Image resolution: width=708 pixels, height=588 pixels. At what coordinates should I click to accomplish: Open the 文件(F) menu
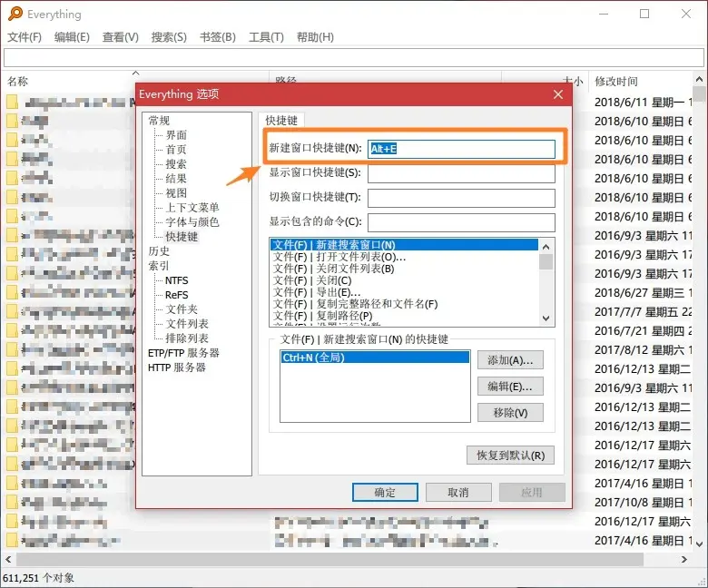coord(25,37)
